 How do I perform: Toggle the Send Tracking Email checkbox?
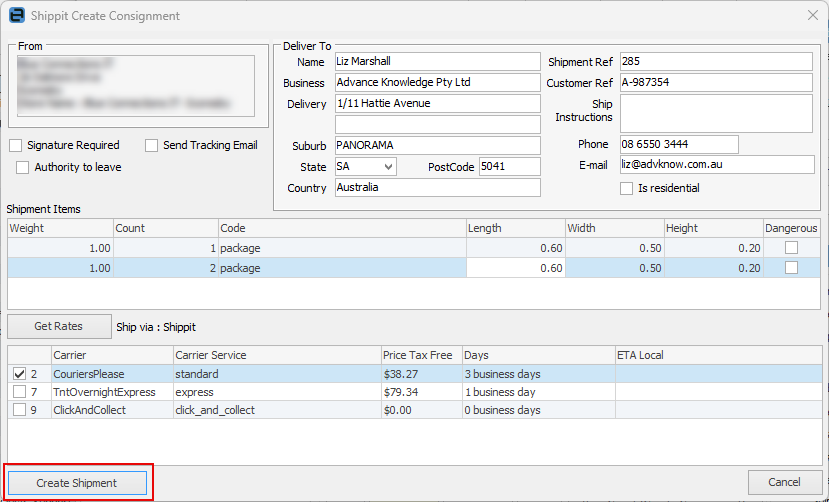[152, 145]
